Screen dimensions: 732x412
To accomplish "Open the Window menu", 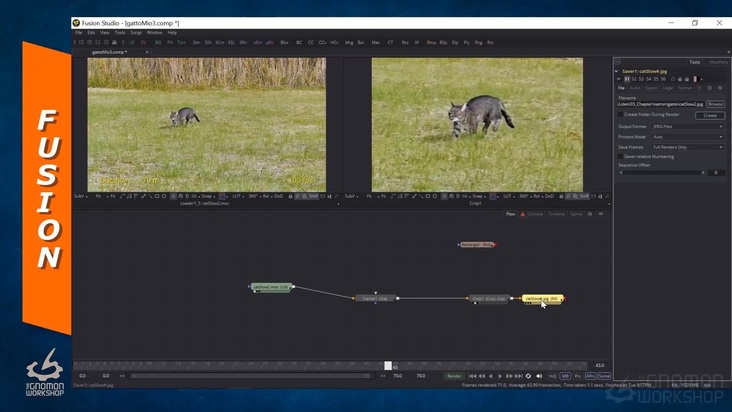I will tap(155, 33).
